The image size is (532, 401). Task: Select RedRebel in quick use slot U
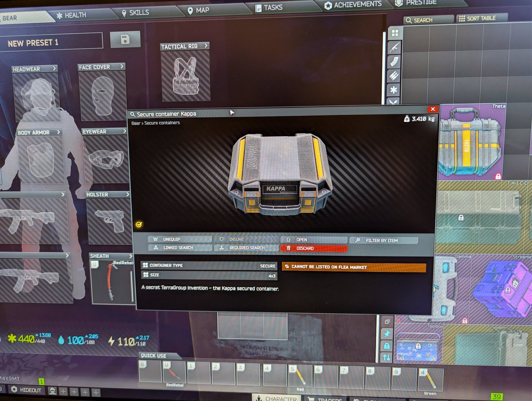click(174, 372)
